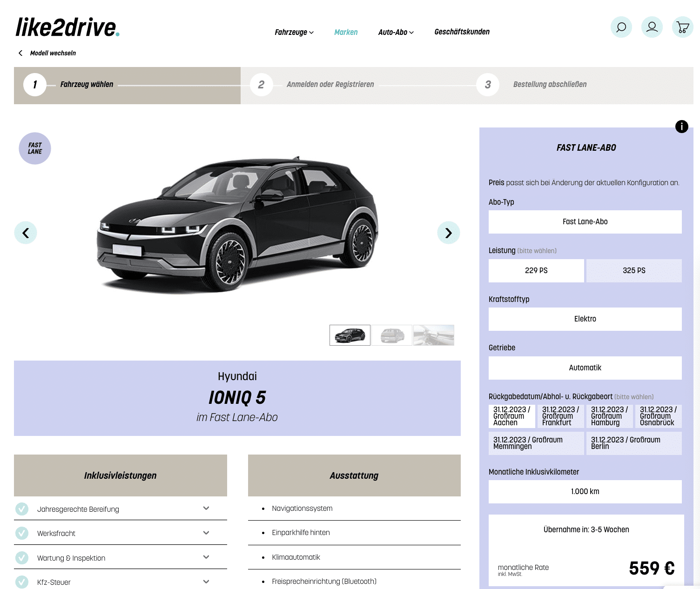Show previous car image with left arrow
Image resolution: width=700 pixels, height=589 pixels.
(x=26, y=233)
